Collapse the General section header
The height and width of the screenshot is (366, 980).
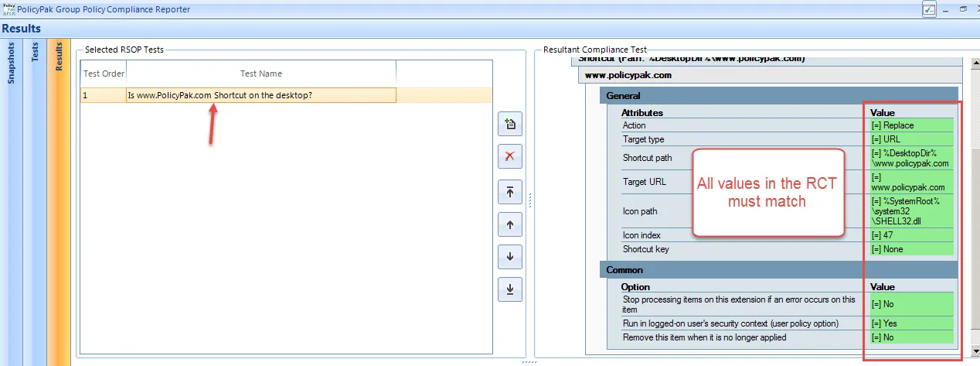click(x=779, y=96)
